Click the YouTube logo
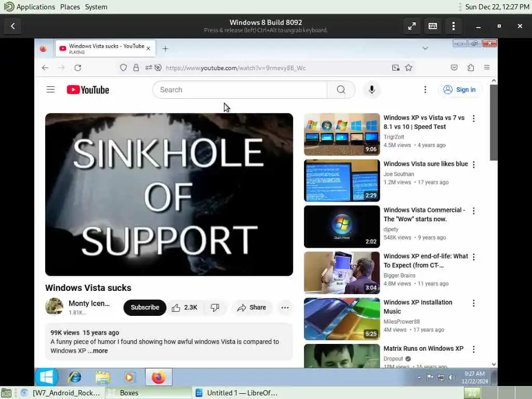This screenshot has height=399, width=532. (88, 89)
